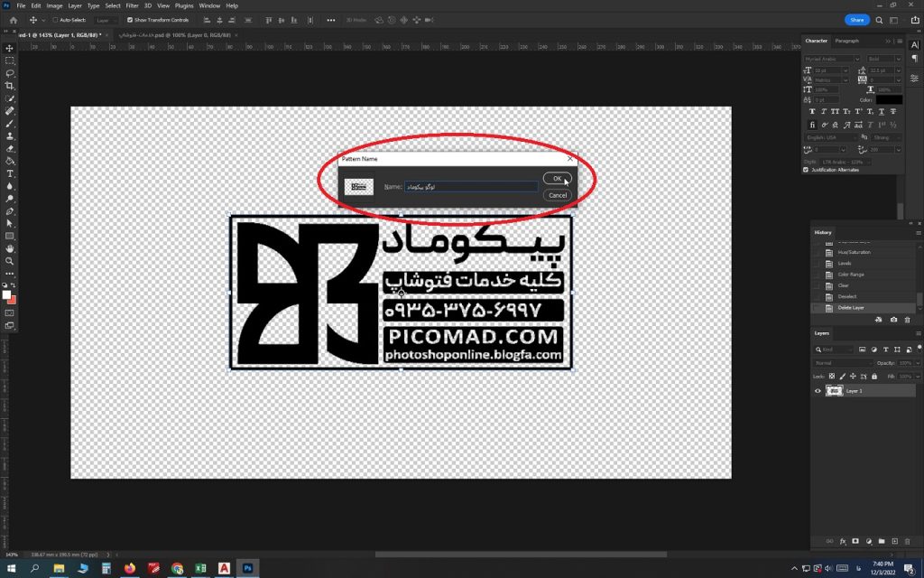Toggle Faux Bold in Character panel
924x578 pixels.
812,111
